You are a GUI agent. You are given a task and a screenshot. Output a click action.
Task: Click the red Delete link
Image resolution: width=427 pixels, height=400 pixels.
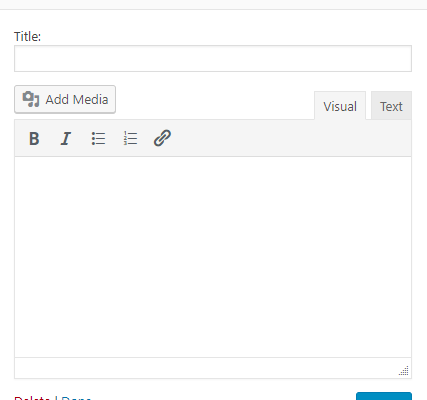pyautogui.click(x=32, y=398)
